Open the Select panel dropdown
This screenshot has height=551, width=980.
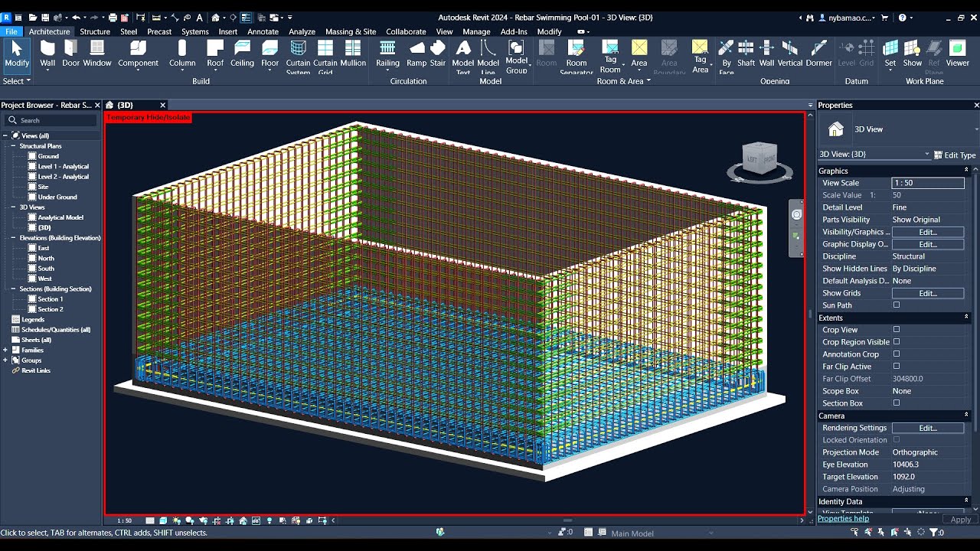point(17,80)
